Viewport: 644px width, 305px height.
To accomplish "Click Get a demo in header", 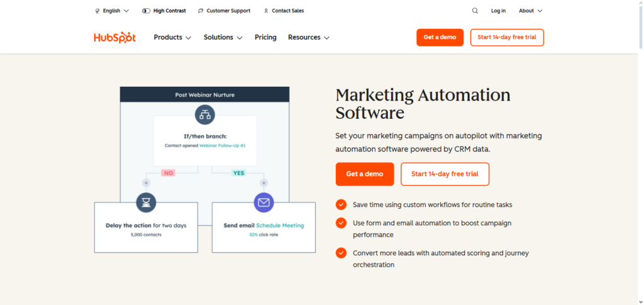I will pyautogui.click(x=440, y=37).
